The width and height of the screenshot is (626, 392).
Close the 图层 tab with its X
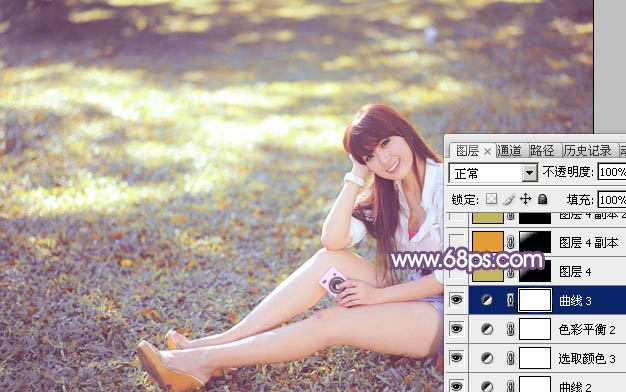(x=487, y=152)
